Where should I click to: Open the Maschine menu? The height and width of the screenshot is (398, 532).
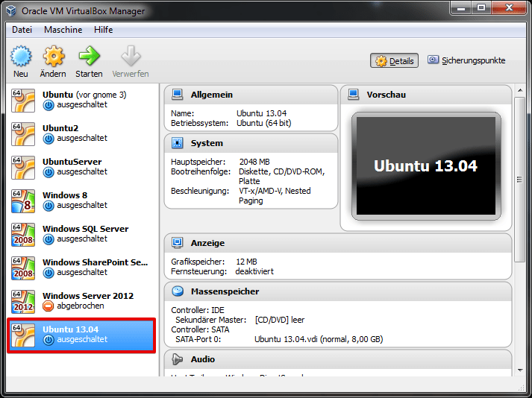(63, 30)
